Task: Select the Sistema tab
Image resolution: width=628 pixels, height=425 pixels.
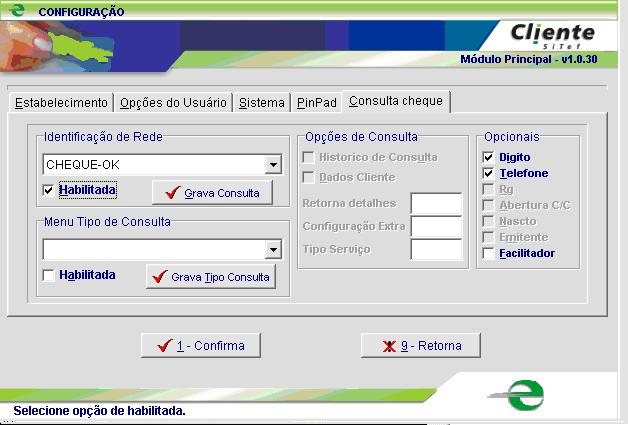Action: pyautogui.click(x=261, y=103)
